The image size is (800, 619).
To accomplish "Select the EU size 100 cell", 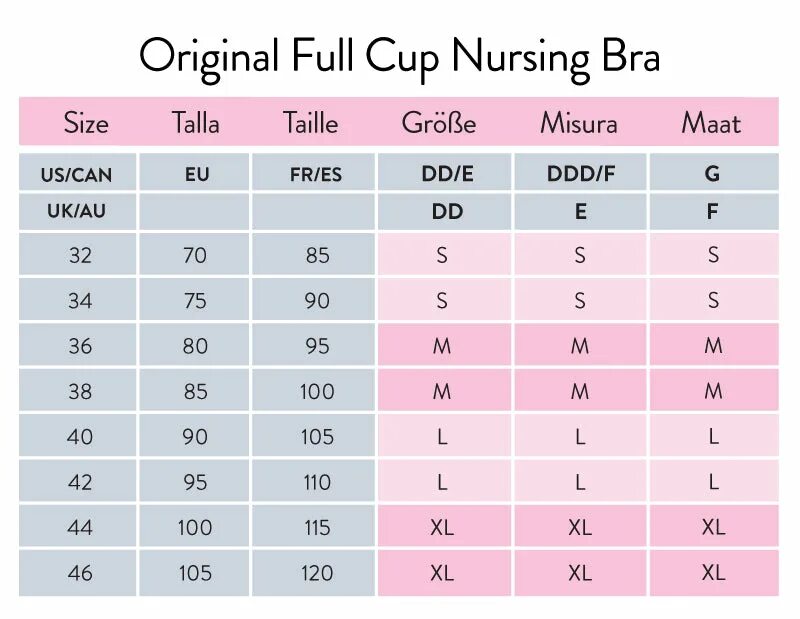I will pyautogui.click(x=194, y=527).
